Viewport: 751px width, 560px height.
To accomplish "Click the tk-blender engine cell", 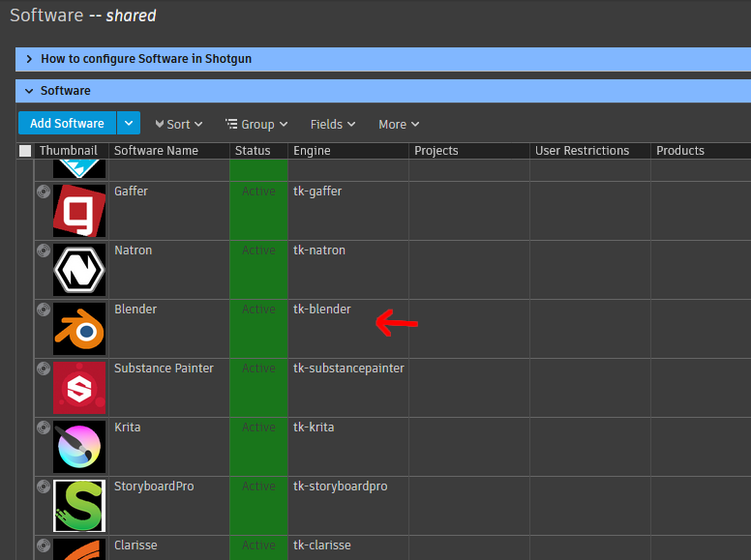I will click(x=348, y=329).
